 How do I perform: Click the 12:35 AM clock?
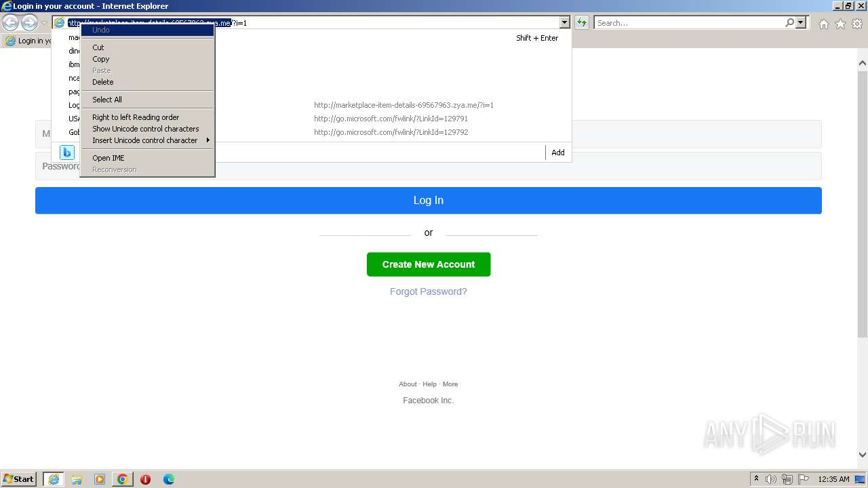(x=833, y=479)
